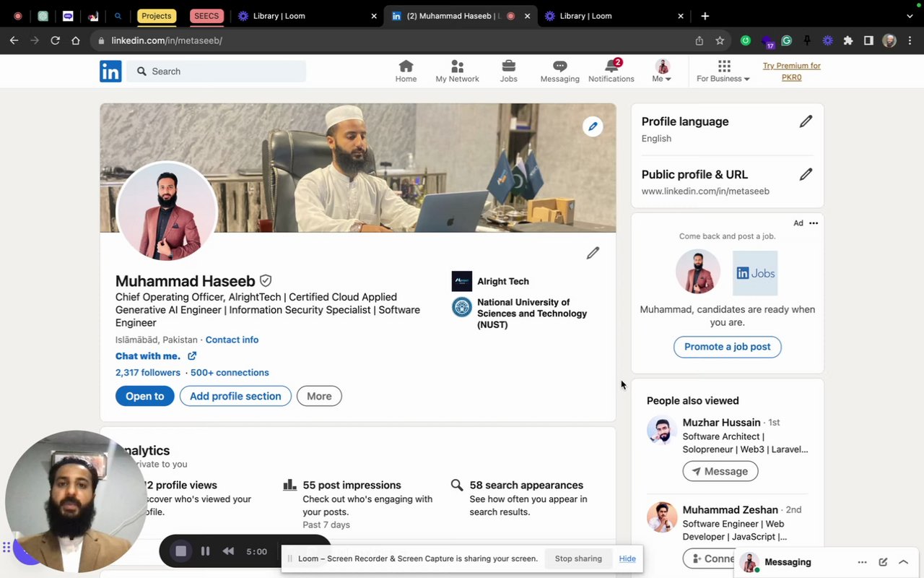The image size is (924, 578).
Task: Open My Network in the navbar
Action: tap(457, 71)
